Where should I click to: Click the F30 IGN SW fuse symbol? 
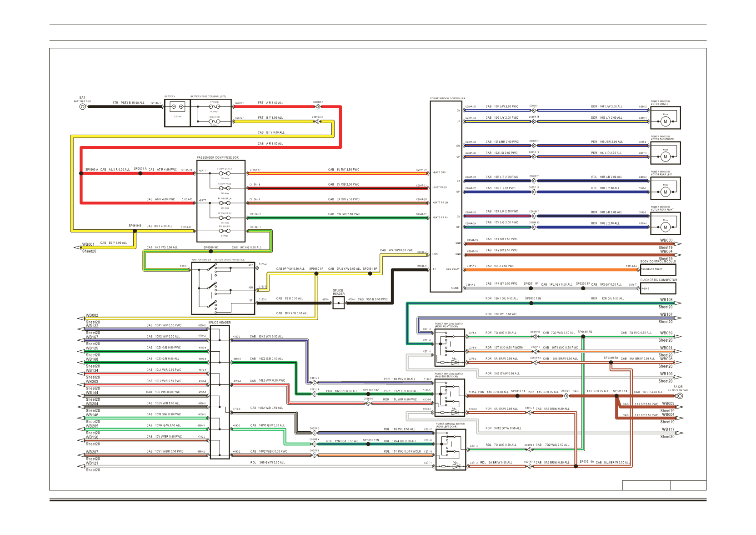point(225,231)
